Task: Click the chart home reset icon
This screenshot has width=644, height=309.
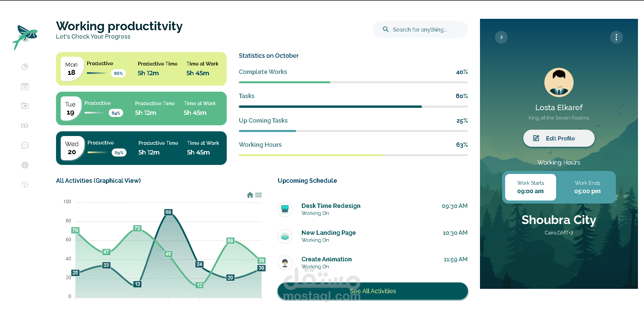Action: point(250,195)
